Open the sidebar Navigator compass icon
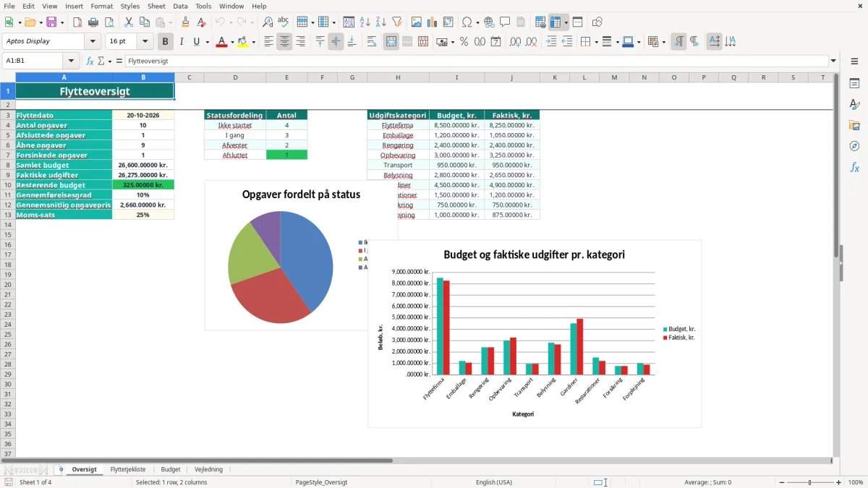Viewport: 868px width, 488px height. click(854, 146)
